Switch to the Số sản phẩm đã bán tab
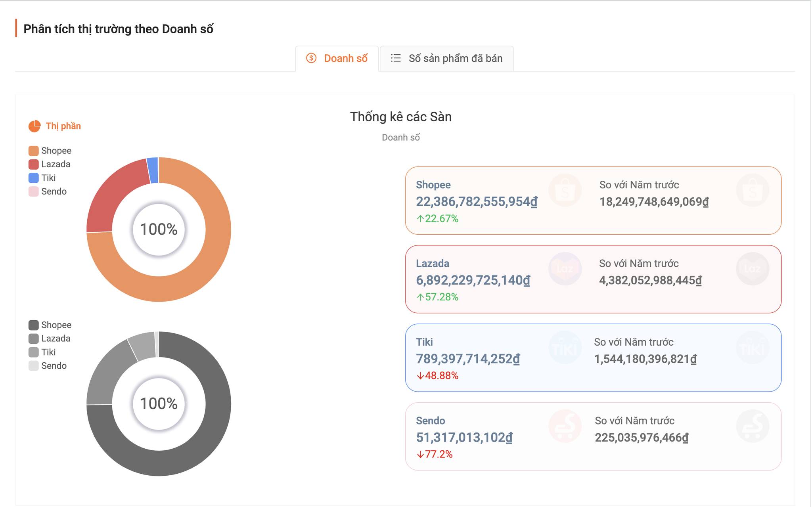The width and height of the screenshot is (812, 507). tap(447, 59)
